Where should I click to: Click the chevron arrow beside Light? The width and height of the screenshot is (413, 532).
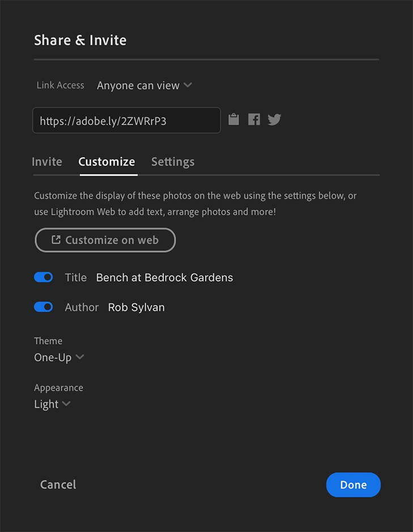66,404
